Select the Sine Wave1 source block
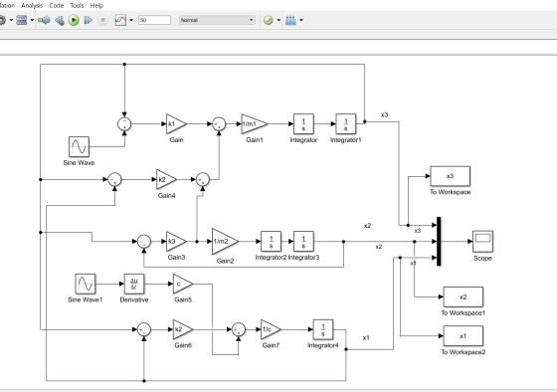Image resolution: width=557 pixels, height=392 pixels. pos(86,284)
